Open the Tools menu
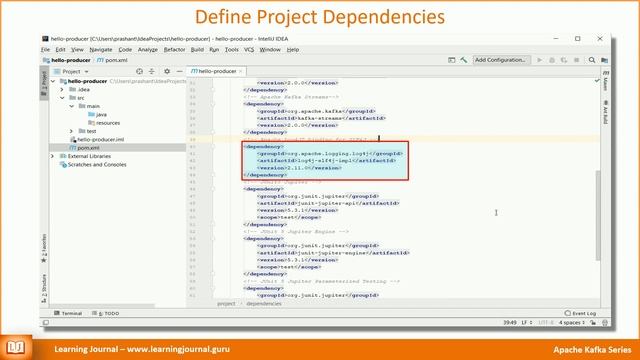Screen dimensions: 640x360 pyautogui.click(x=231, y=49)
